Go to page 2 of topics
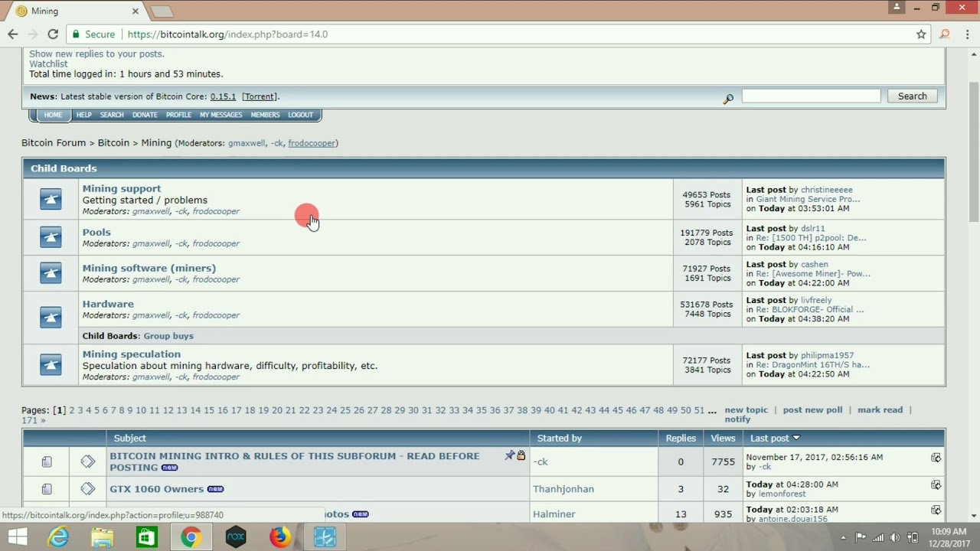 (x=72, y=410)
